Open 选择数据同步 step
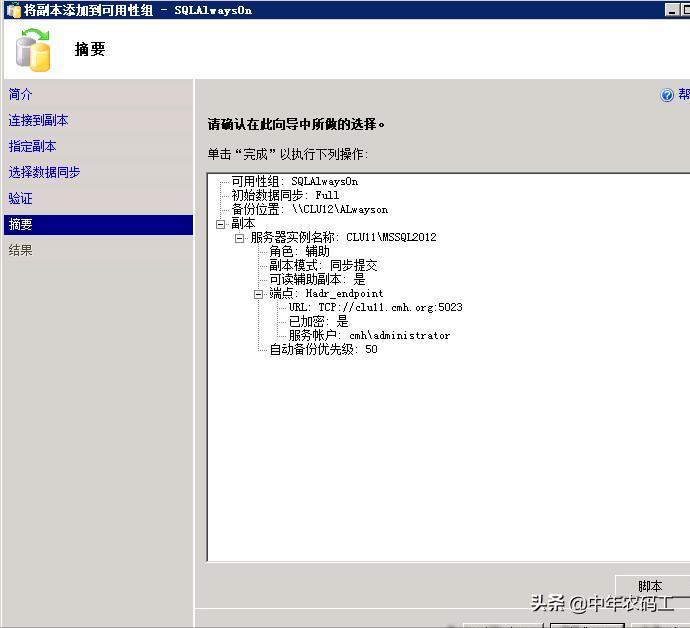The width and height of the screenshot is (690, 628). click(x=44, y=172)
